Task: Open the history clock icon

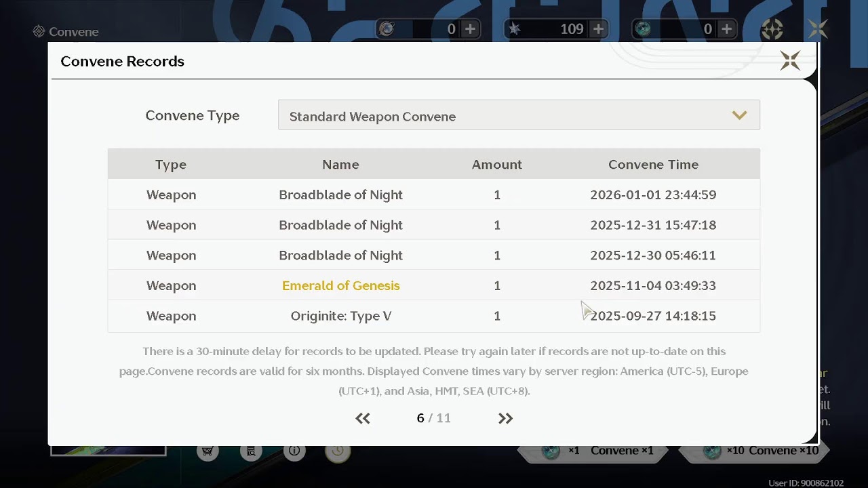Action: (337, 451)
